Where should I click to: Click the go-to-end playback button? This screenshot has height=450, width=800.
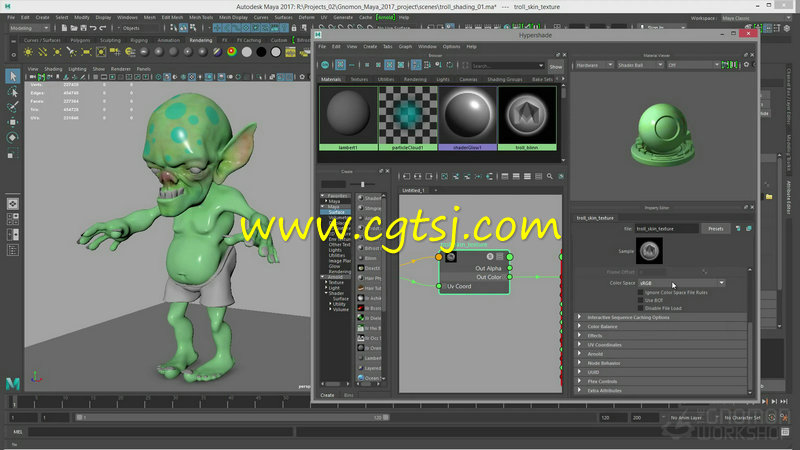784,402
